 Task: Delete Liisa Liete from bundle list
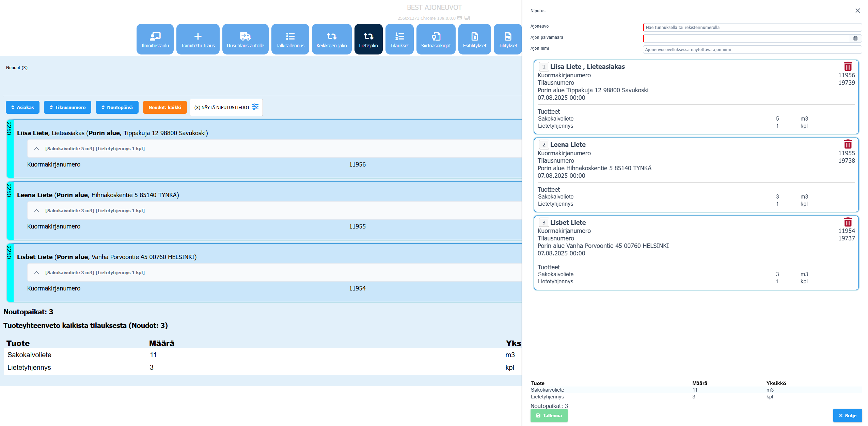pyautogui.click(x=848, y=66)
